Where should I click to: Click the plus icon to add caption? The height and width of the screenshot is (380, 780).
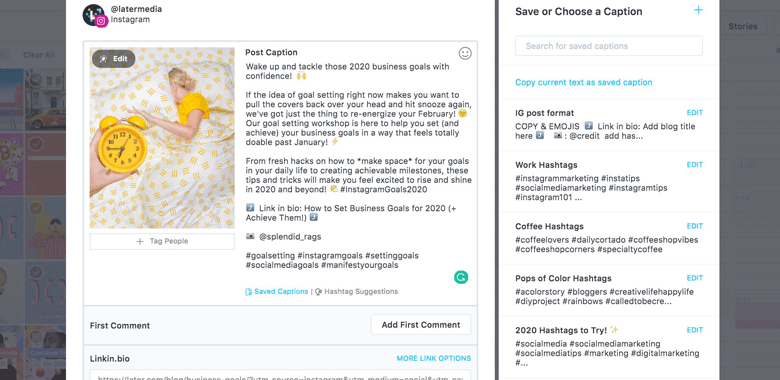coord(698,10)
